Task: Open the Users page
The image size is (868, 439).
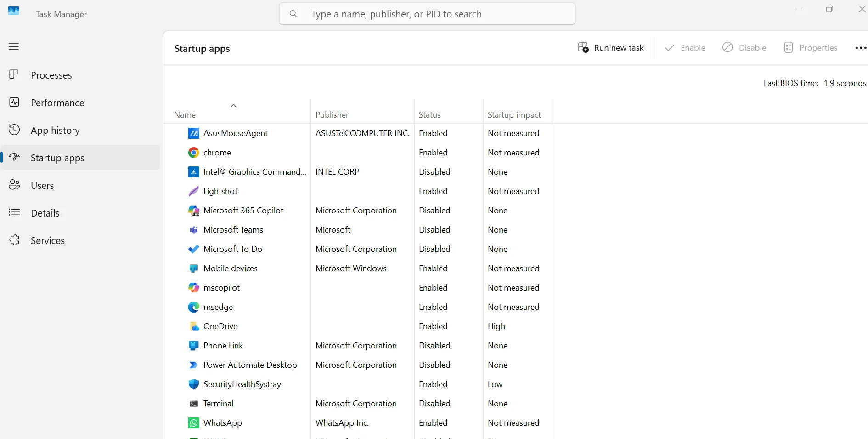Action: 80,185
